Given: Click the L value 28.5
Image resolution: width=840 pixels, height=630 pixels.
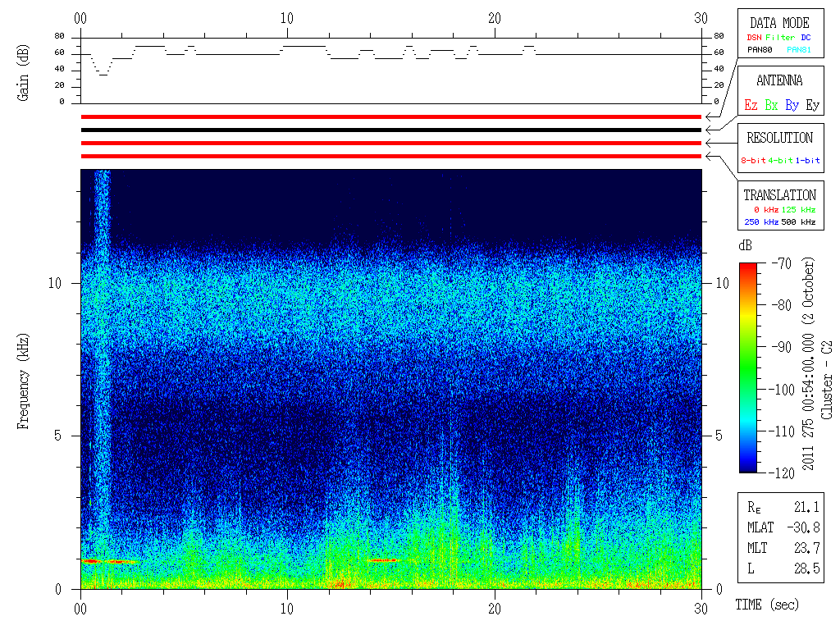Looking at the screenshot, I should click(806, 568).
